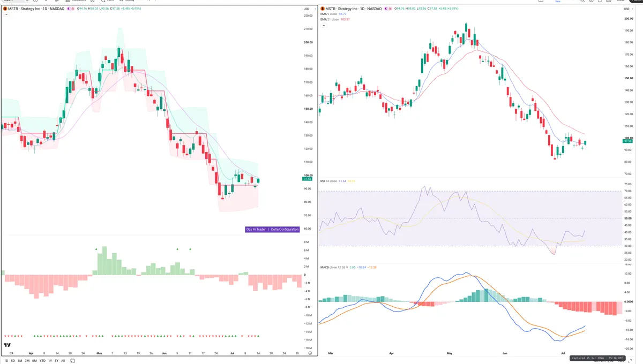
Task: Switch to the 1D time range
Action: tap(6, 361)
